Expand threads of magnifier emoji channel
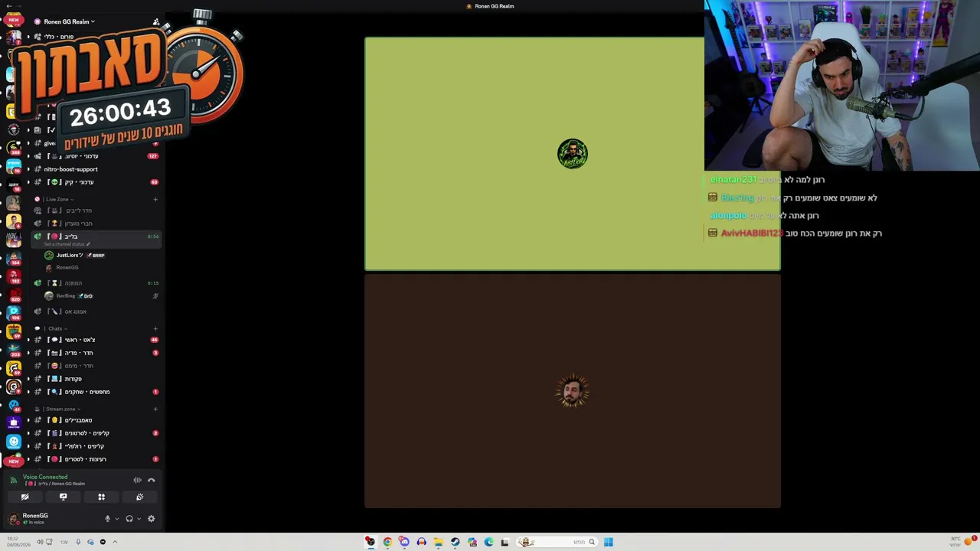This screenshot has width=980, height=551. tap(28, 392)
